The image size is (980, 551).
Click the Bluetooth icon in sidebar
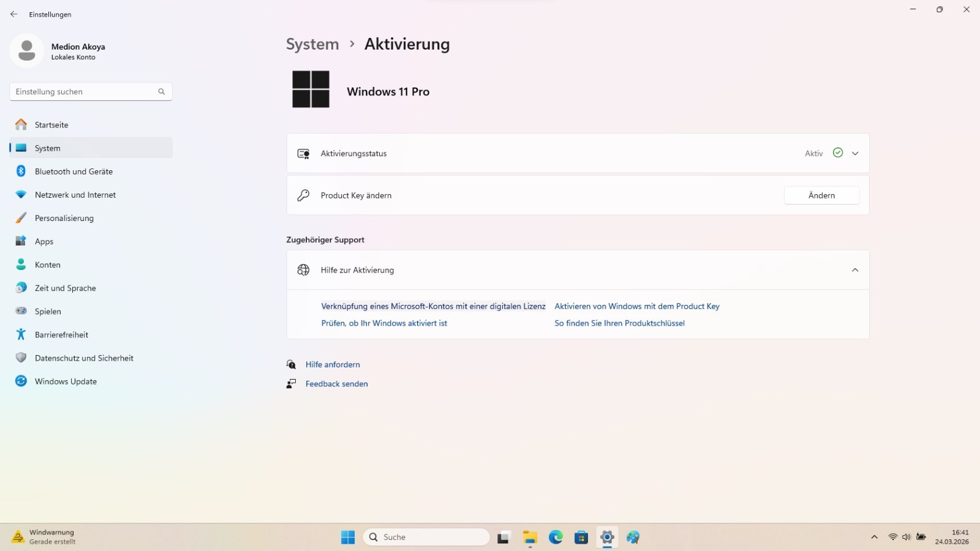point(21,171)
